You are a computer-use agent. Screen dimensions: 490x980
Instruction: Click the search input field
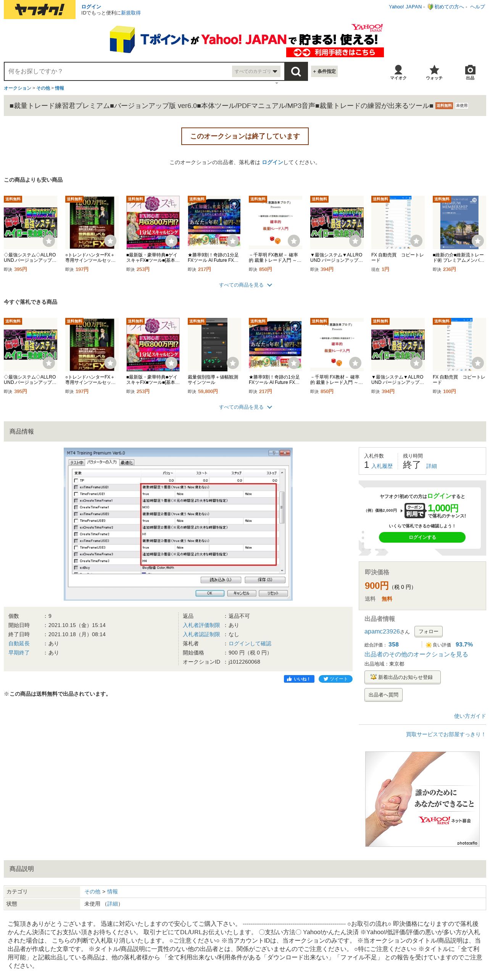pyautogui.click(x=118, y=71)
